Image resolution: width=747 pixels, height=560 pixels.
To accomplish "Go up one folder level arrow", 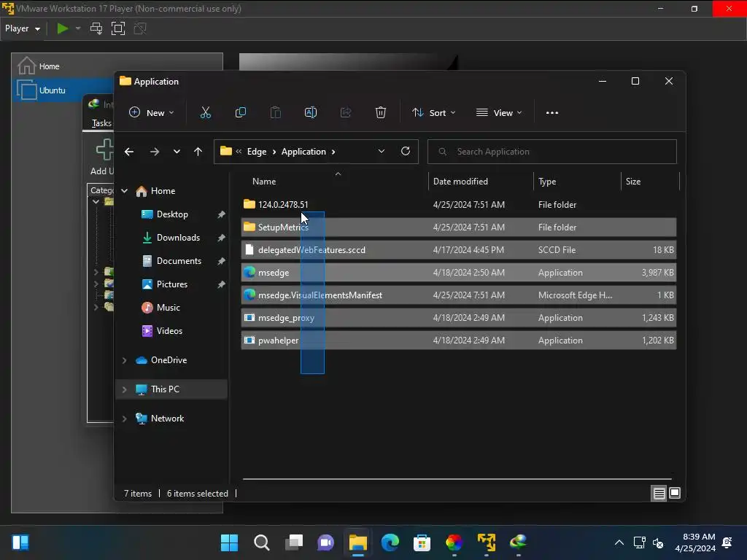I will [x=198, y=152].
